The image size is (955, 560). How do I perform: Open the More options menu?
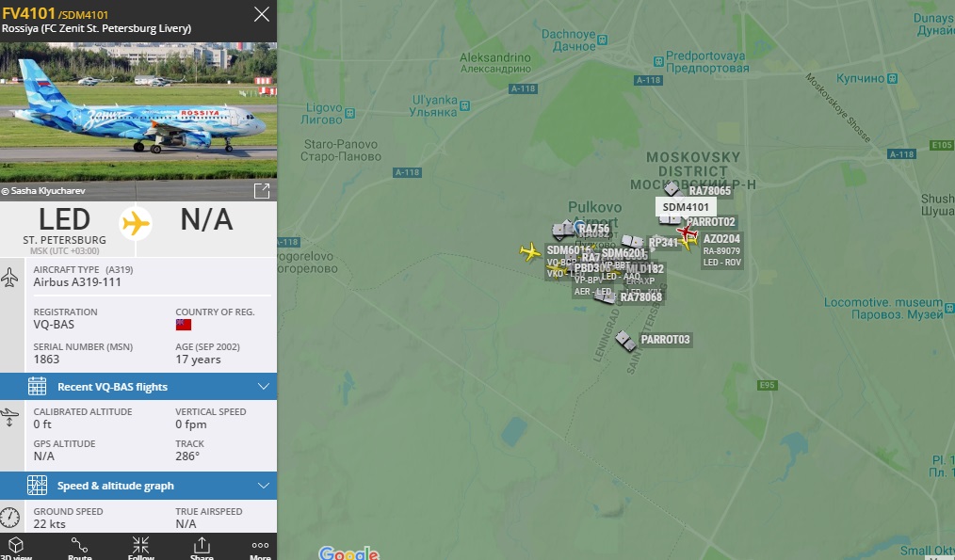[260, 548]
